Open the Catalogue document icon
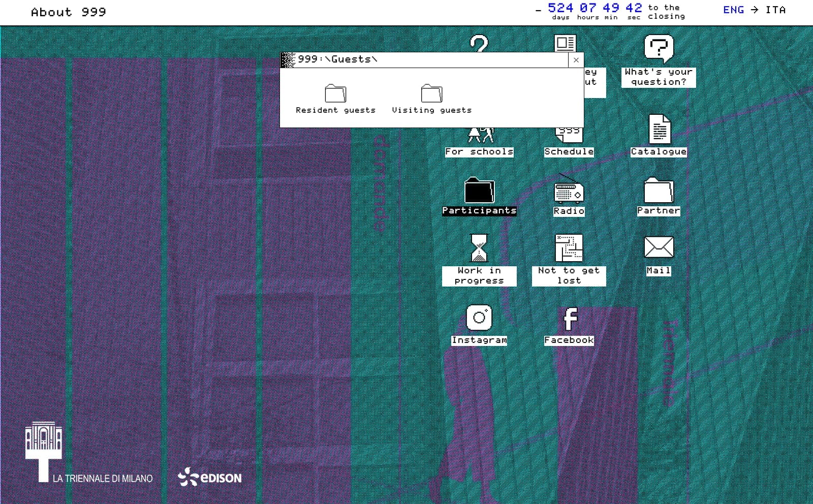Image resolution: width=813 pixels, height=504 pixels. point(659,129)
